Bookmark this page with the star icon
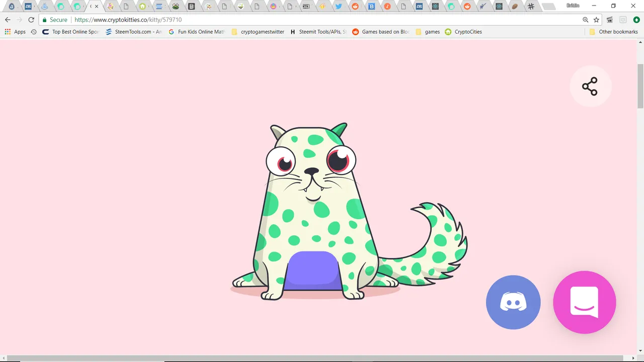 click(596, 20)
